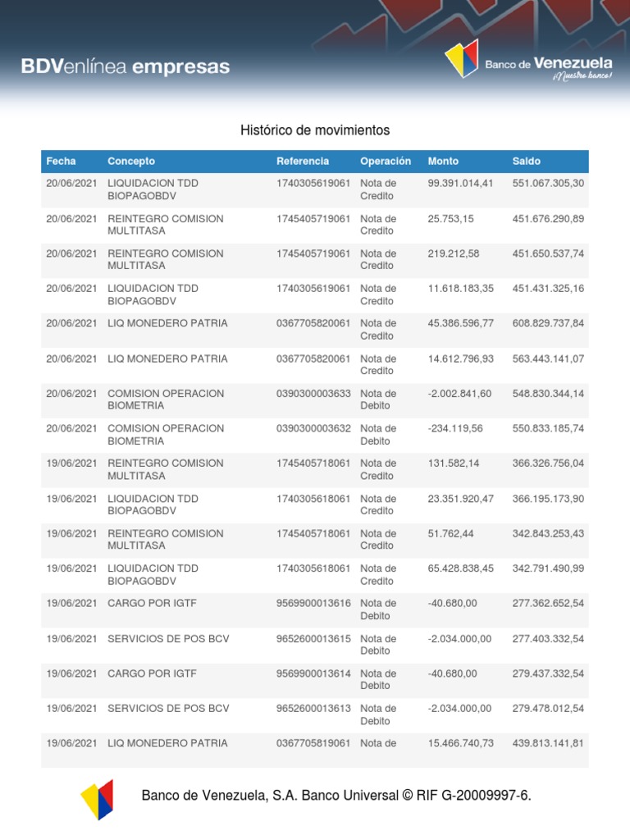Viewport: 630px width, 840px height.
Task: Select the CARGO POR IGTF row with reference 9569900013616
Action: point(315,609)
